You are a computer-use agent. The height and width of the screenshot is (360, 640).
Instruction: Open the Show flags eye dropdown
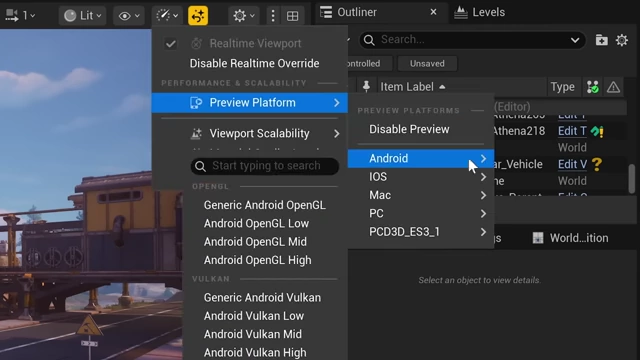129,16
